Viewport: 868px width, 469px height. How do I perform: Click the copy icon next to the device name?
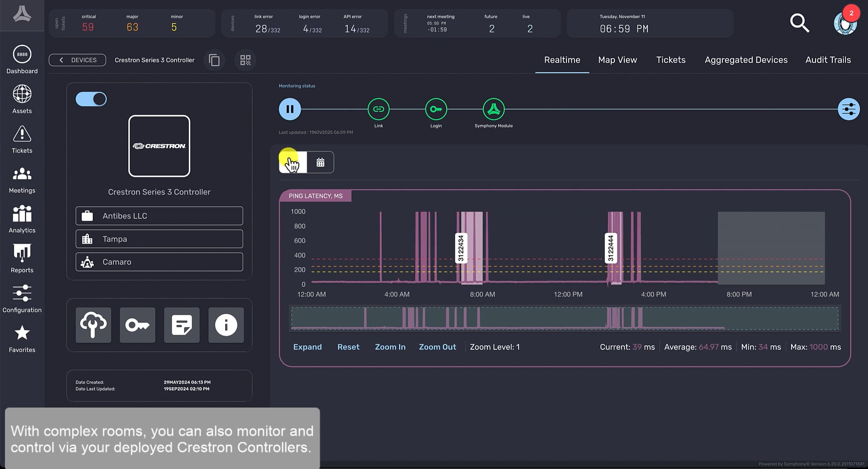coord(214,60)
